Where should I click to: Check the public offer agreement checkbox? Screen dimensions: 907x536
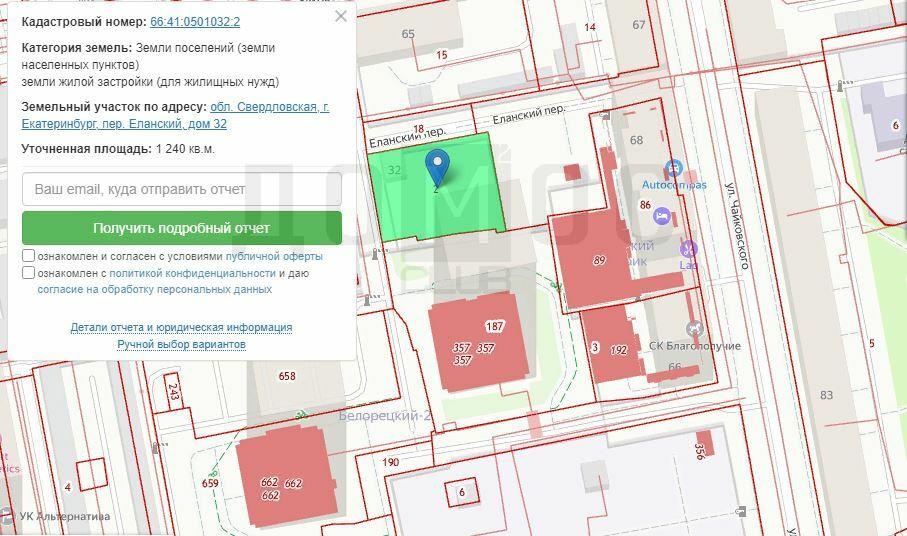29,256
